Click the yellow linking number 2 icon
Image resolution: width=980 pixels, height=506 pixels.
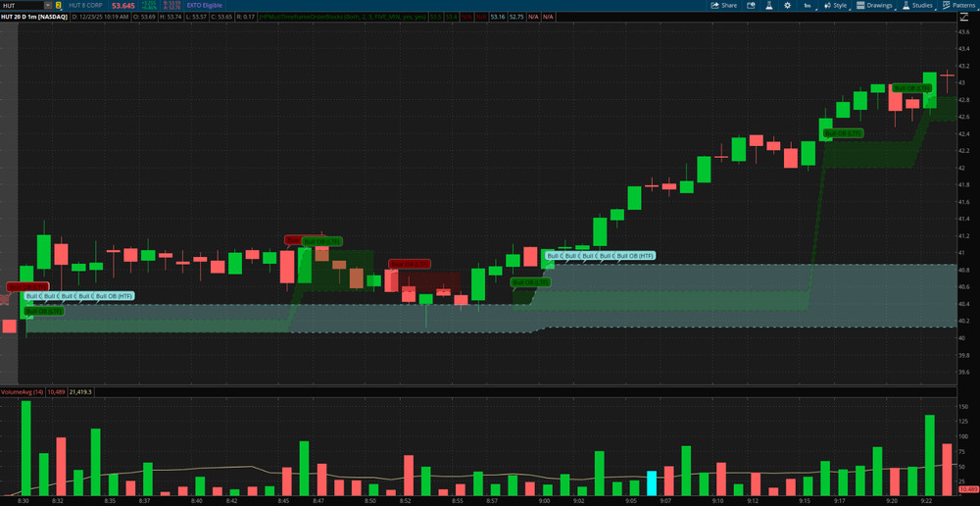[58, 5]
